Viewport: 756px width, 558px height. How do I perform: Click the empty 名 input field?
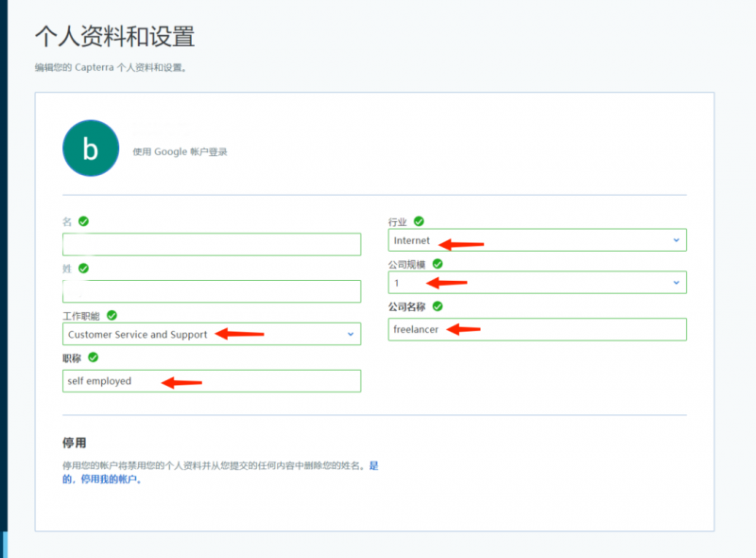point(211,244)
